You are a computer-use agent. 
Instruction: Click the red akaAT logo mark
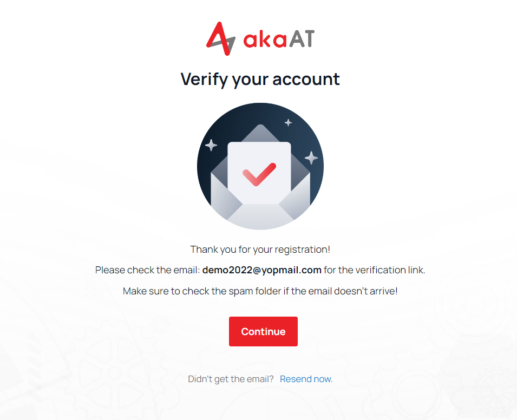[x=220, y=38]
